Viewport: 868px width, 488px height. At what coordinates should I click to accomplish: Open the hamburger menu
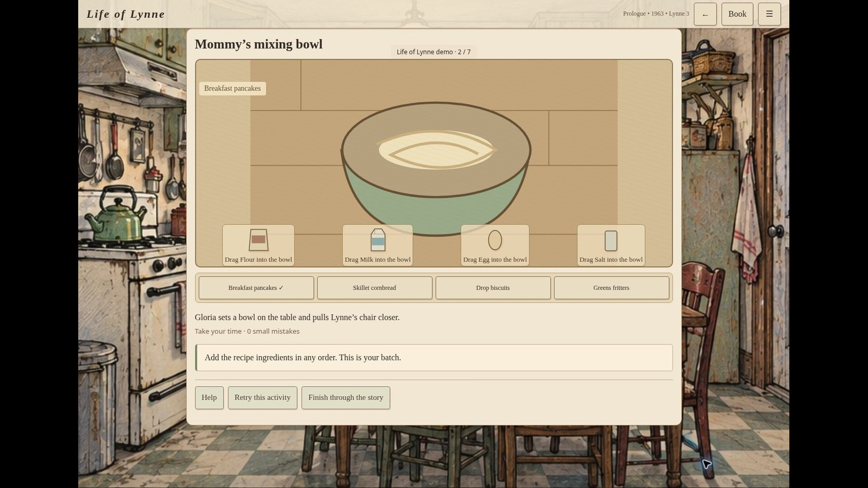(x=769, y=14)
